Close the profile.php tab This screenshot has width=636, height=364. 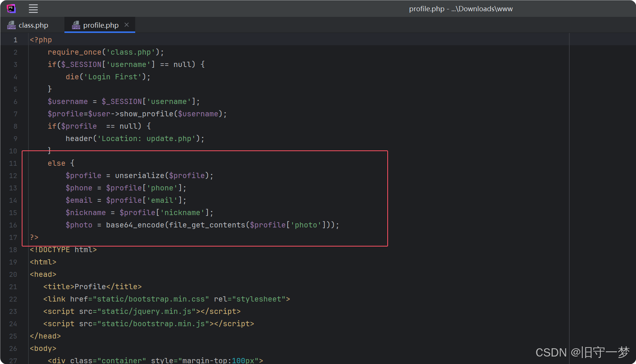pyautogui.click(x=127, y=25)
